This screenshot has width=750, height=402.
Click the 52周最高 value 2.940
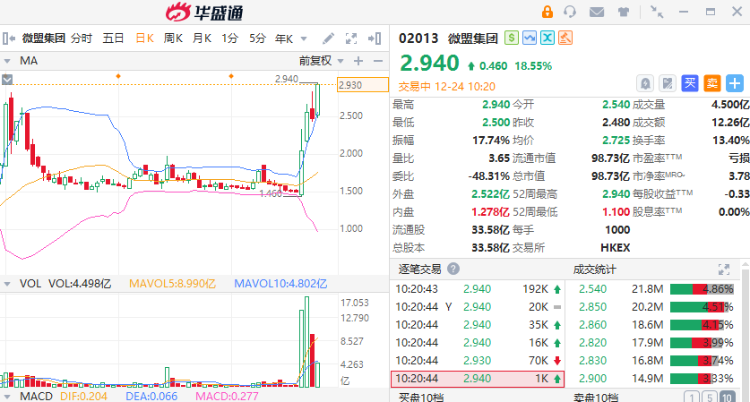tap(616, 194)
